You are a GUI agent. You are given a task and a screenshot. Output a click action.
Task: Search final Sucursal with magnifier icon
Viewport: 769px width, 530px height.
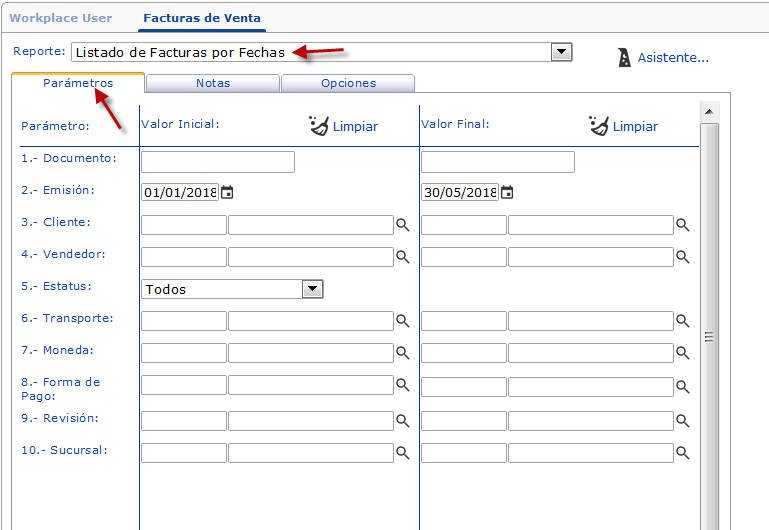click(683, 453)
